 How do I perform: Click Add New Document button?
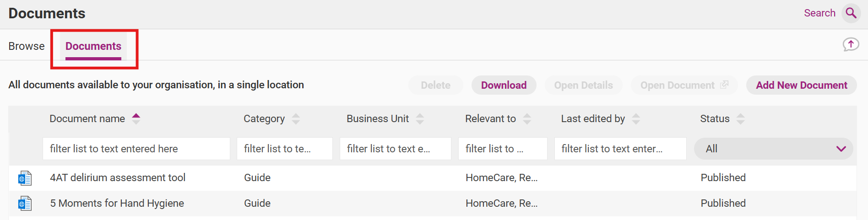[x=801, y=85]
